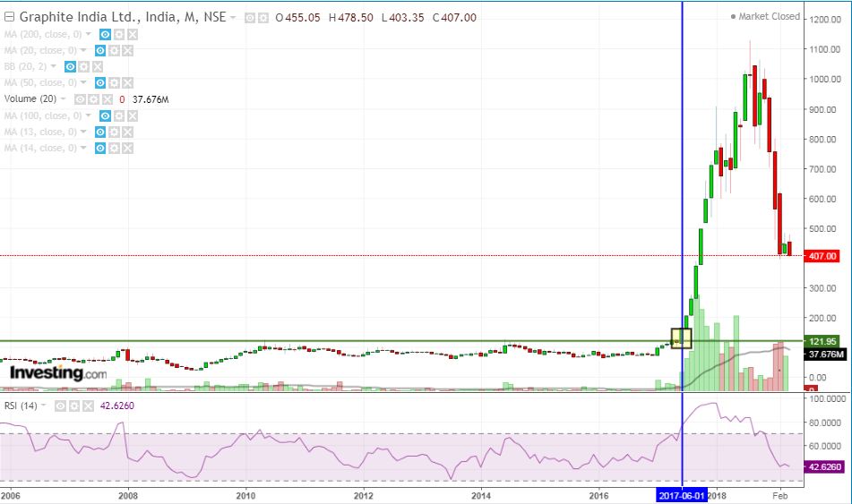Open Volume (20) settings gear
The image size is (852, 504).
tap(93, 99)
